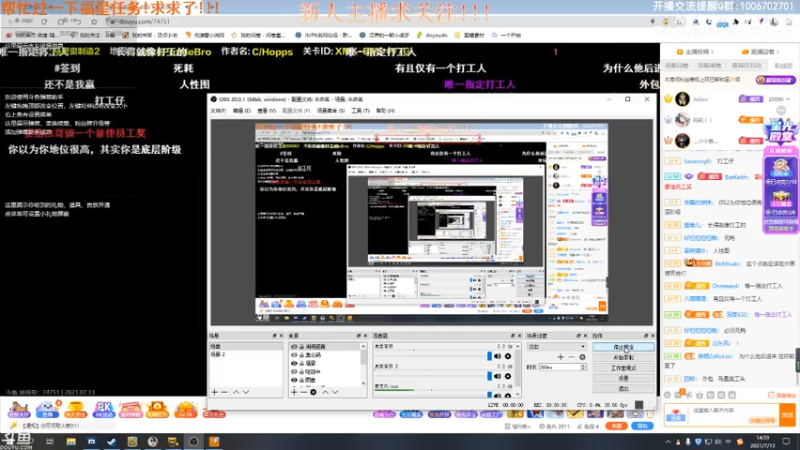This screenshot has height=450, width=800.
Task: Open OBS 查看(V) menu
Action: click(266, 111)
